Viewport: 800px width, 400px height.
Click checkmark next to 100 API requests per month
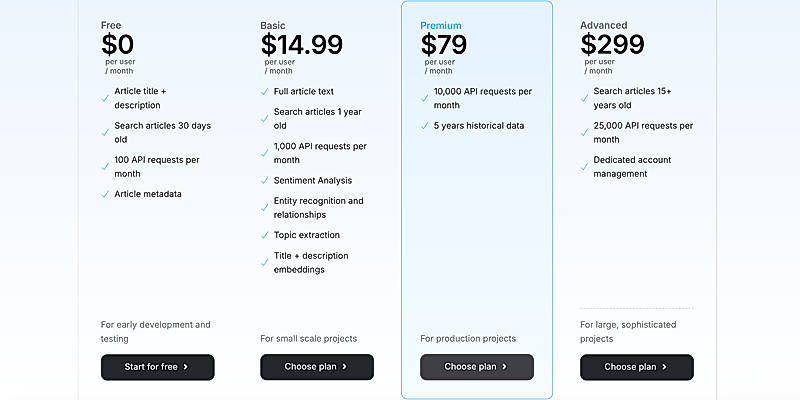pos(105,160)
